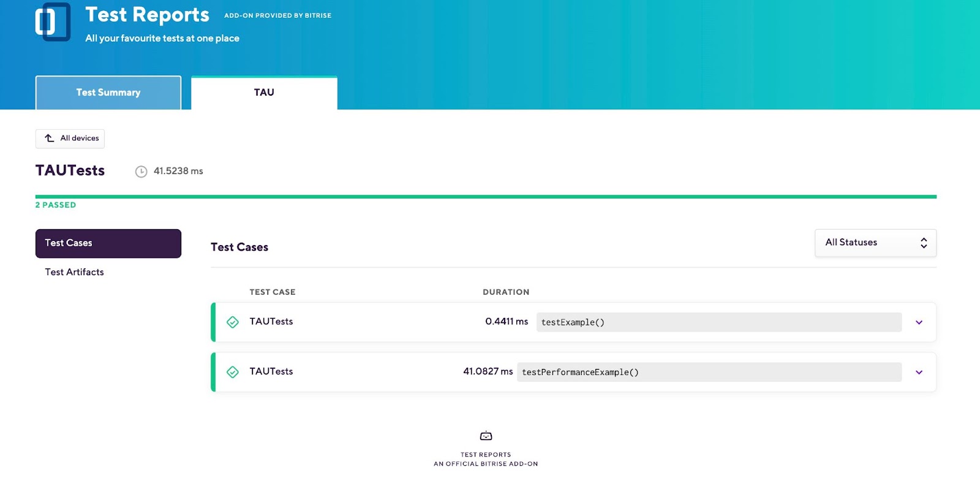Click 'AN OFFICIAL BITRISE ADD-ON' footer text
980x478 pixels.
point(486,464)
